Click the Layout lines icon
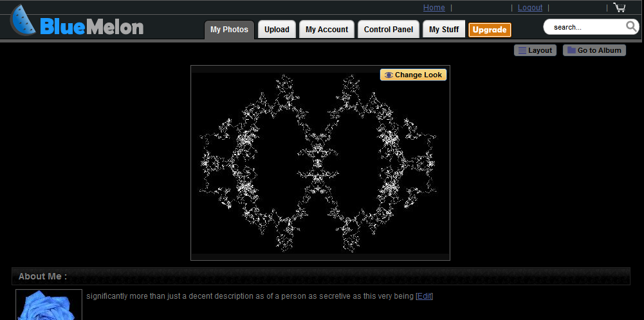The image size is (644, 320). coord(522,50)
